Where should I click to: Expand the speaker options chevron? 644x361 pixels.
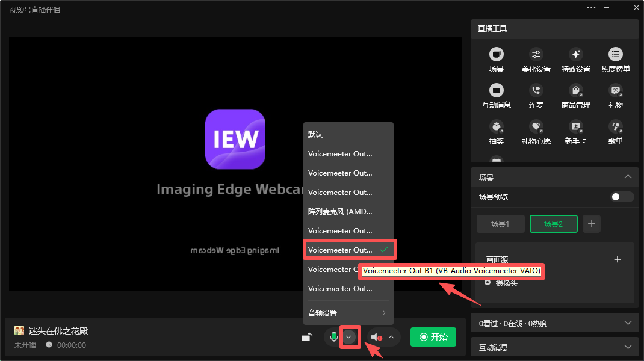[x=391, y=337]
